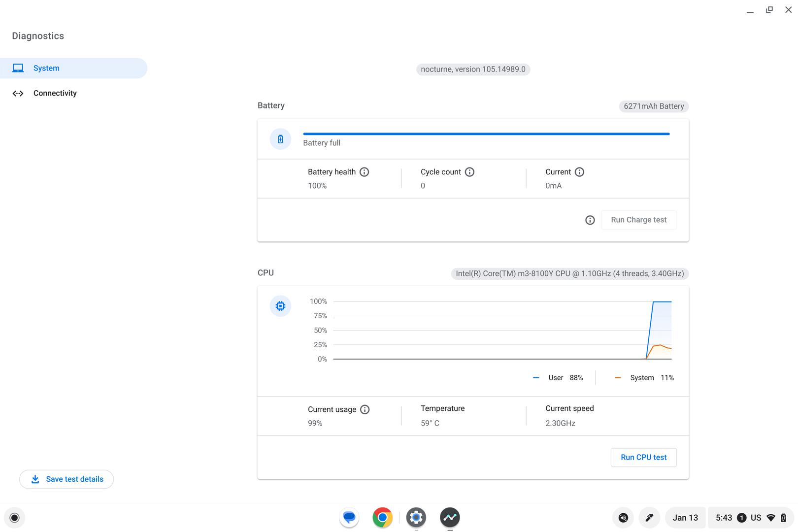
Task: Click the battery icon in Battery card
Action: (280, 139)
